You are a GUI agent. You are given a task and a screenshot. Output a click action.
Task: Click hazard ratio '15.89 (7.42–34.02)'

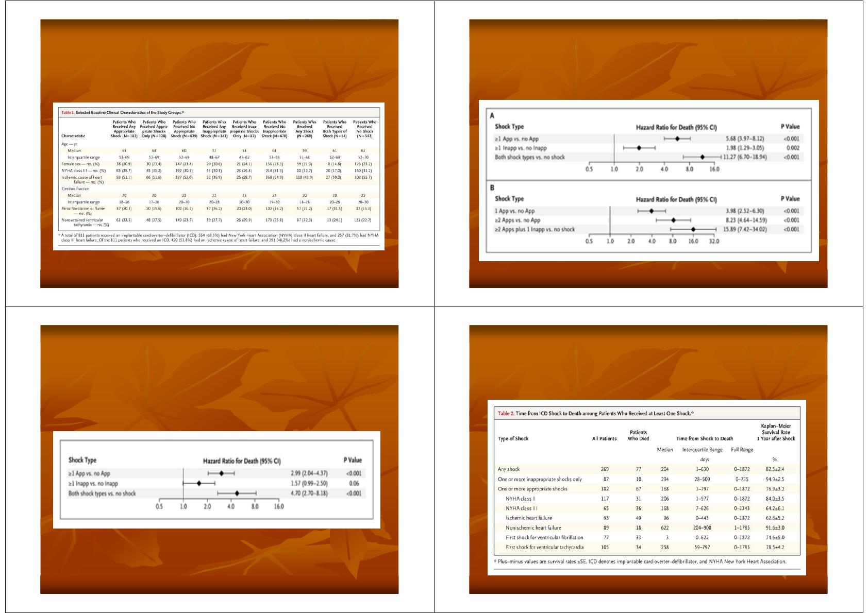(745, 229)
